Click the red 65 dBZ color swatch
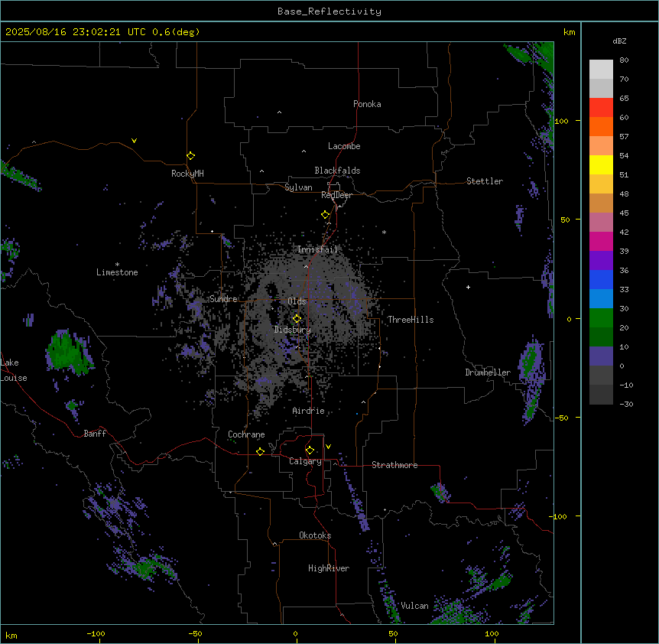 coord(601,108)
